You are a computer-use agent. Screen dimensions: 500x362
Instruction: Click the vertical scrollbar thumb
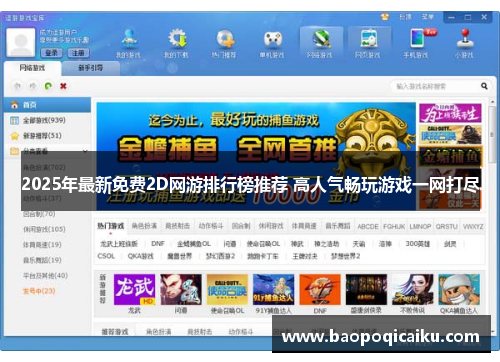pyautogui.click(x=492, y=134)
